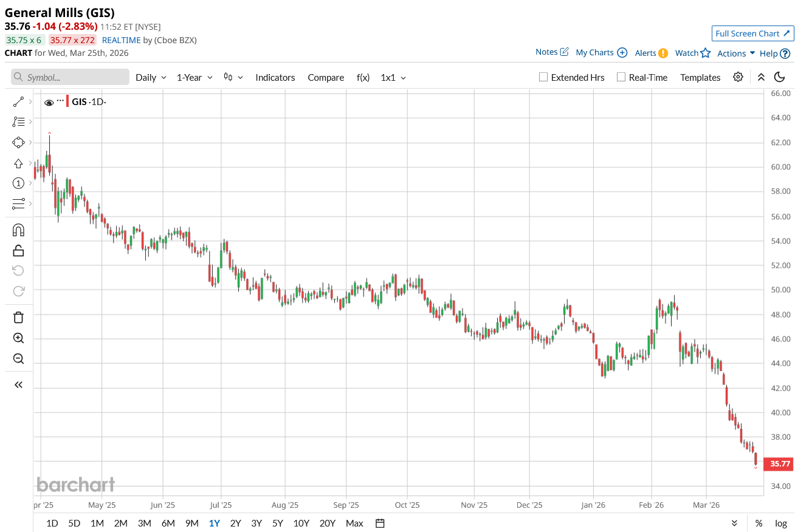The height and width of the screenshot is (532, 795).
Task: Select the 5D time range
Action: pos(74,523)
